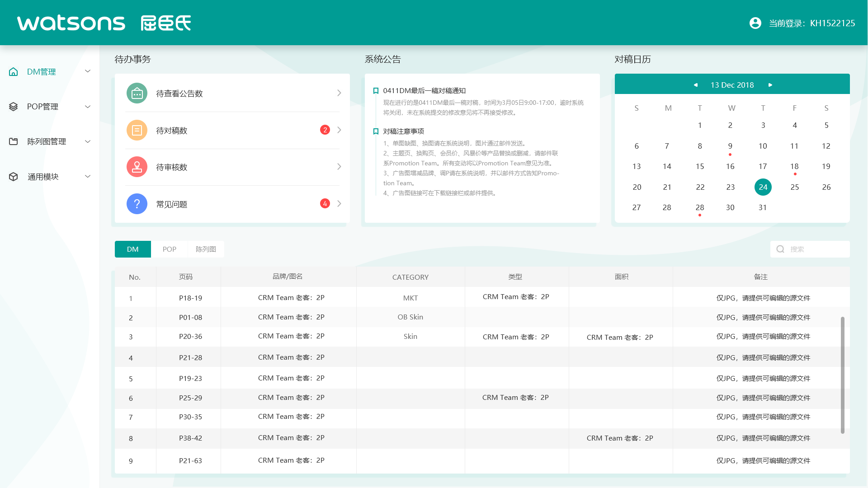
Task: Click the POP管理 layers icon
Action: (x=14, y=107)
